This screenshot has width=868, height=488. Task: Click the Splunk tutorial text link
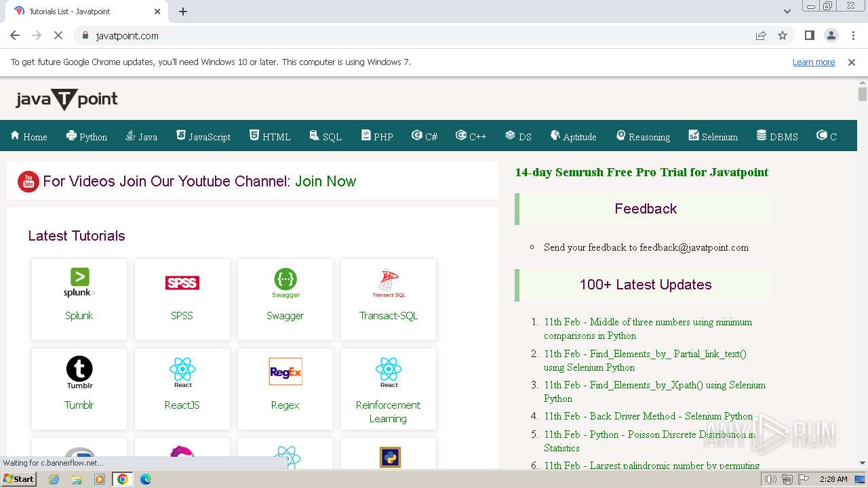[79, 315]
